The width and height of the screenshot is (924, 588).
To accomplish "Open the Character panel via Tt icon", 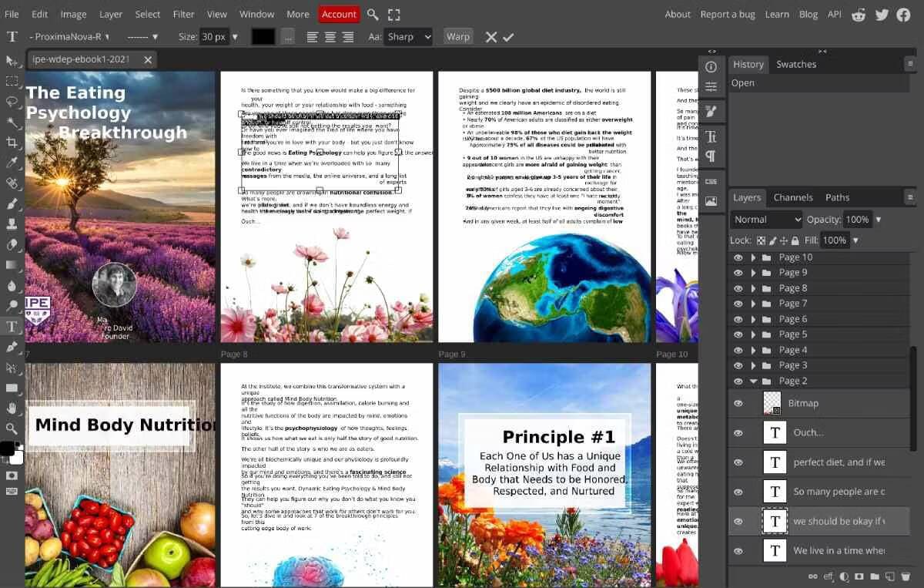I will (x=711, y=136).
